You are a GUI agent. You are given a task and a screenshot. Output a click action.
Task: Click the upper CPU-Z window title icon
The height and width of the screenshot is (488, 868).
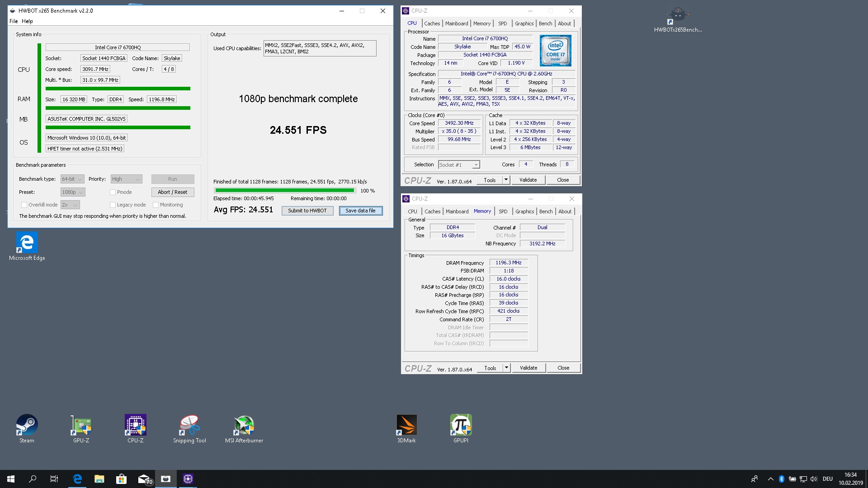(x=406, y=11)
